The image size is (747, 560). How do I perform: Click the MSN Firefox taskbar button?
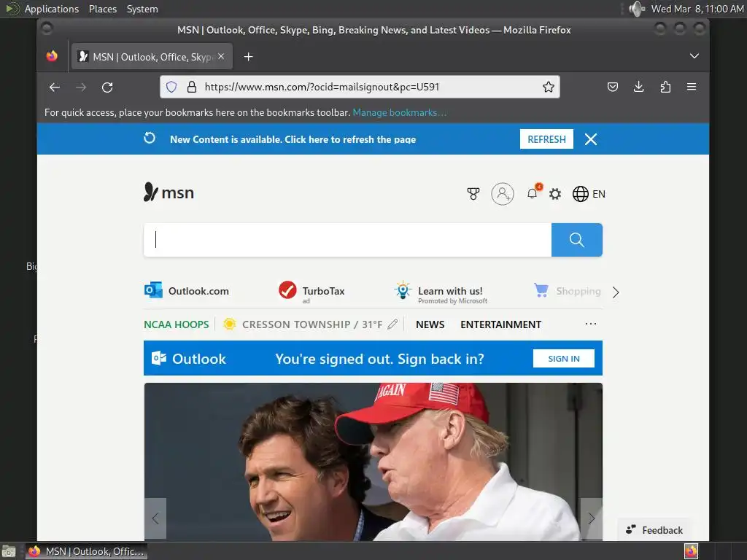(x=86, y=551)
